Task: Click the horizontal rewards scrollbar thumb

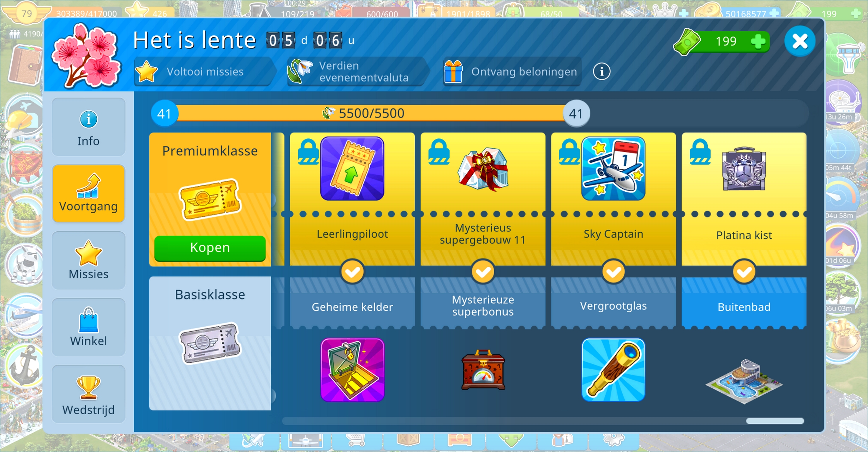Action: [x=775, y=421]
